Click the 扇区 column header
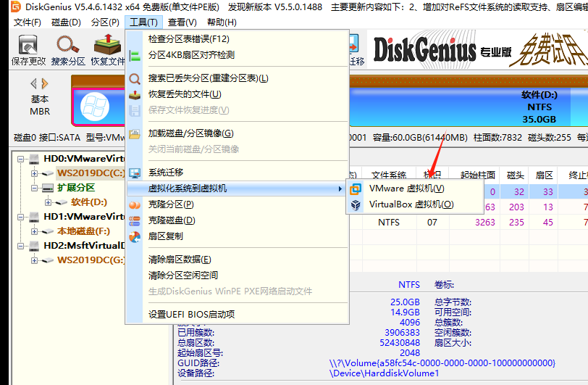Screen dimensions: 588x385 (544, 175)
